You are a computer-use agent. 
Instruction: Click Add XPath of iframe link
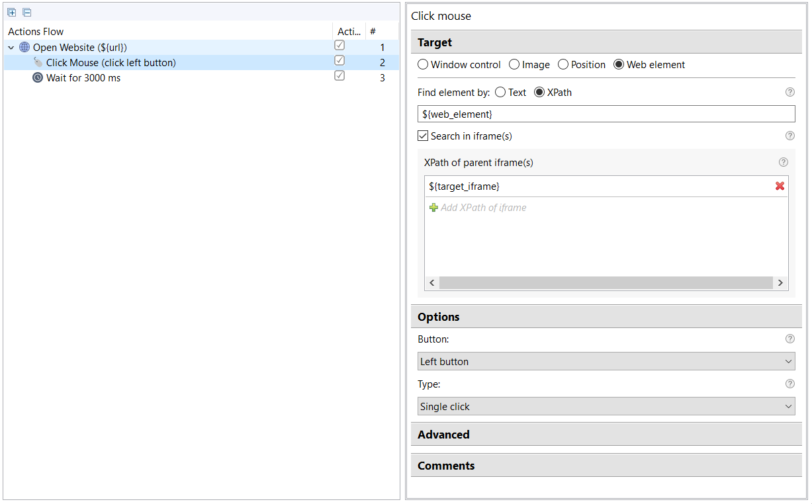484,208
